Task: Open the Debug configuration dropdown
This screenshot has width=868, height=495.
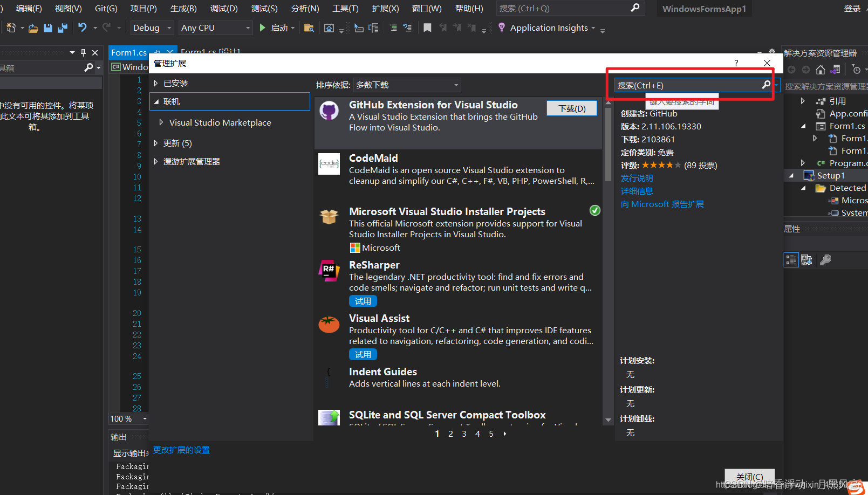Action: click(x=152, y=27)
